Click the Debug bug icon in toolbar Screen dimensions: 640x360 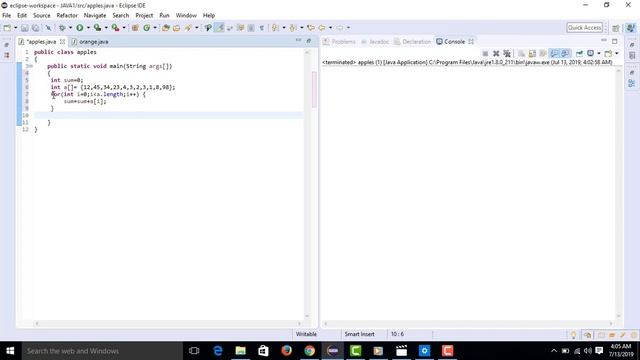pos(62,28)
